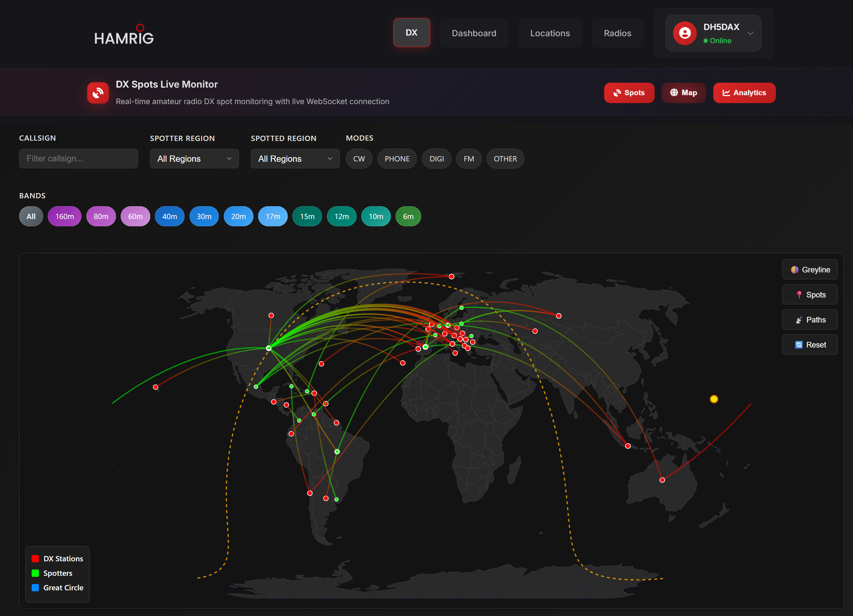
Task: Filter by 12m band
Action: tap(341, 216)
